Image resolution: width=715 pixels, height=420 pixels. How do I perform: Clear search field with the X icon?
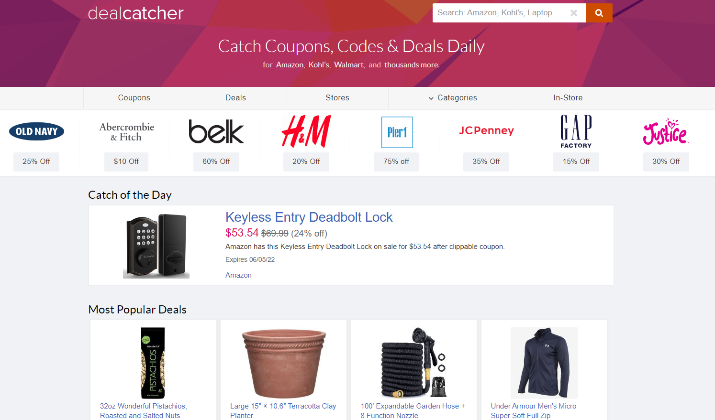(x=574, y=13)
